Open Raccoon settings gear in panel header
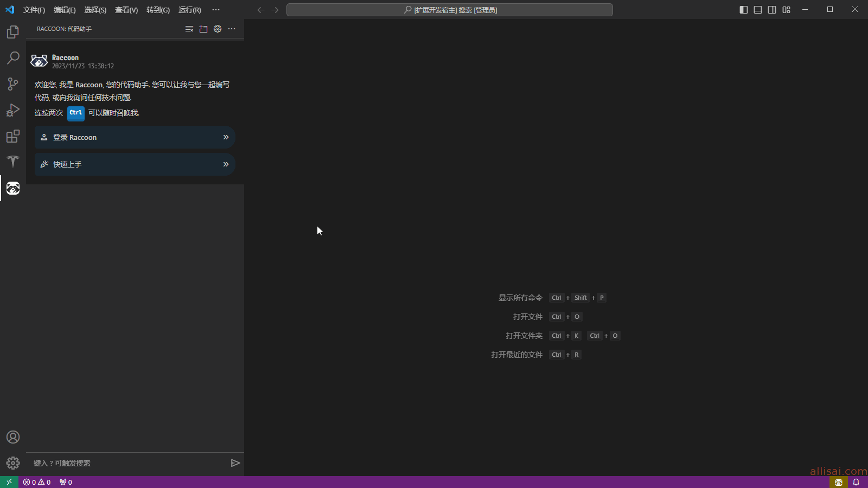This screenshot has height=488, width=868. click(218, 29)
